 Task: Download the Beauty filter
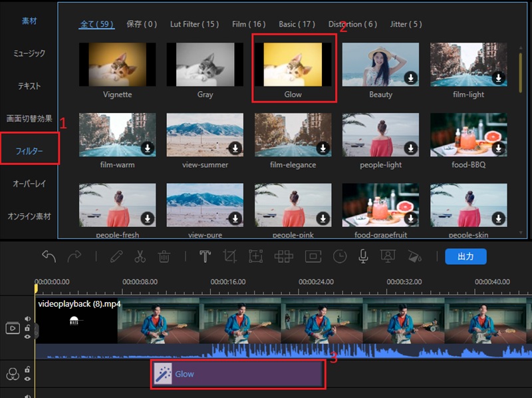pyautogui.click(x=410, y=78)
